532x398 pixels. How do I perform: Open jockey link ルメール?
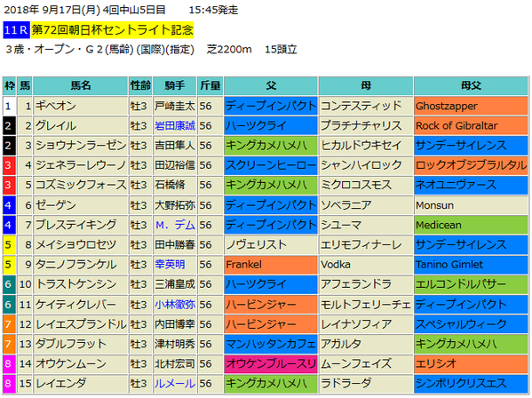point(175,384)
